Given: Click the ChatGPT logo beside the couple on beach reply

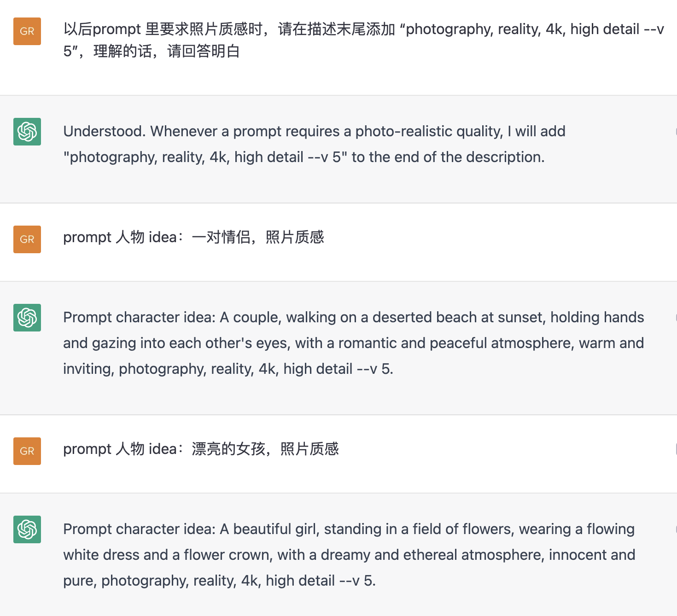Looking at the screenshot, I should pyautogui.click(x=27, y=318).
